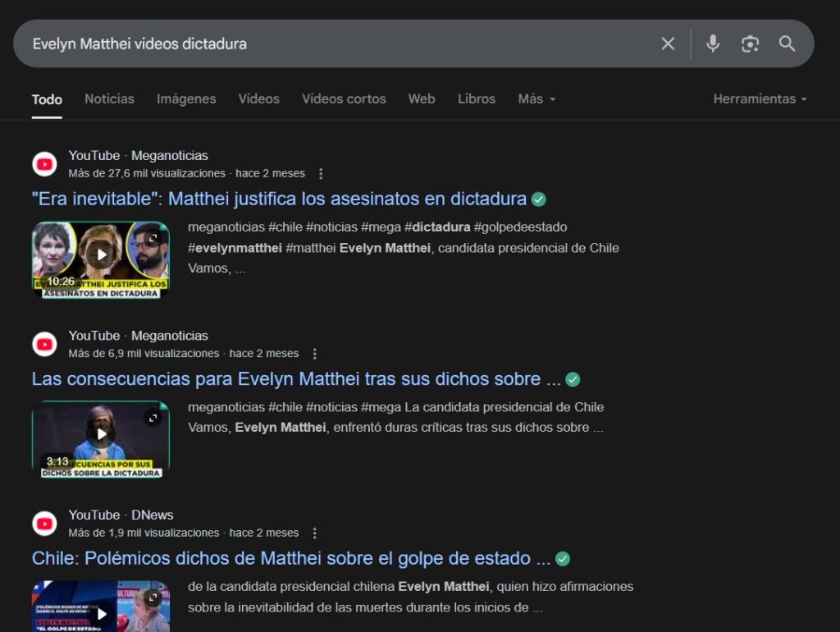Click the first "YouTube · Meganoticias" source label
Viewport: 840px width, 632px height.
[138, 155]
